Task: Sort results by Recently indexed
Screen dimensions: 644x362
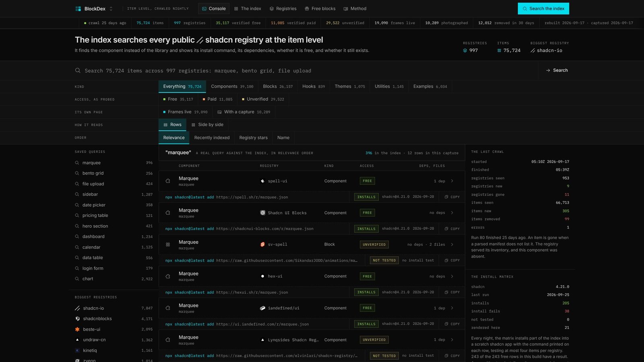Action: pyautogui.click(x=212, y=138)
